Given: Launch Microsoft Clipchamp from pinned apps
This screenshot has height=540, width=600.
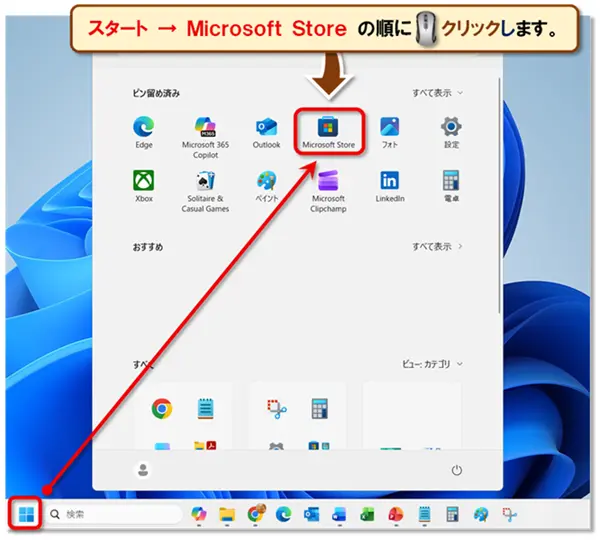Looking at the screenshot, I should click(328, 191).
